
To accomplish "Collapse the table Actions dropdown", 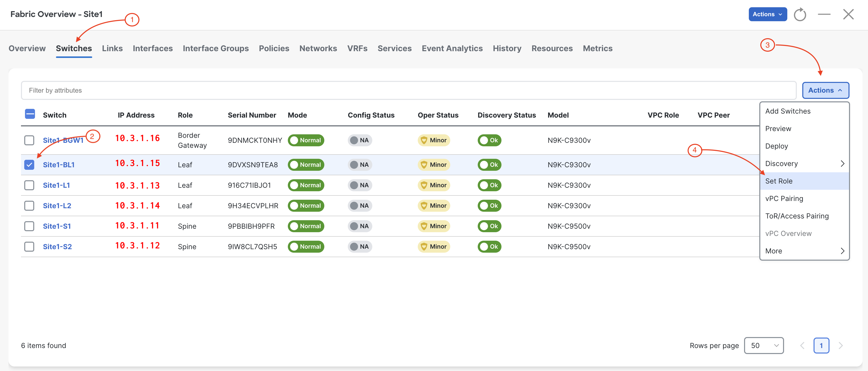I will pyautogui.click(x=825, y=90).
